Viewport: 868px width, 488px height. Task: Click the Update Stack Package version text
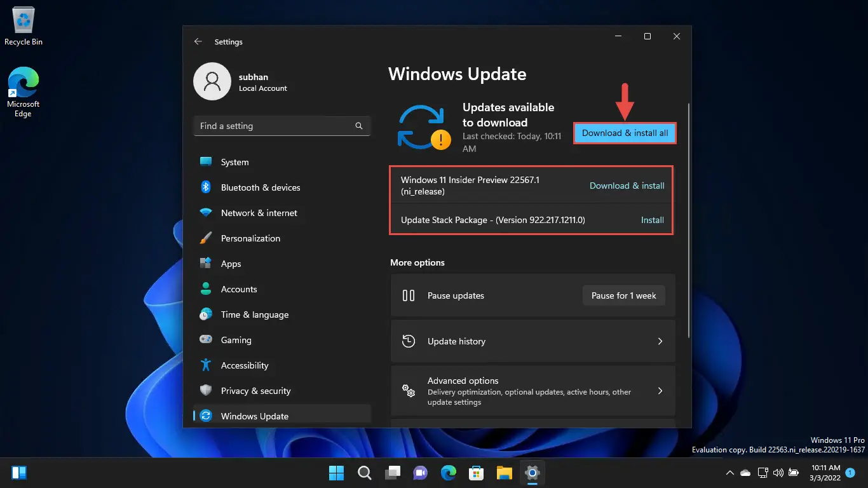click(x=493, y=220)
